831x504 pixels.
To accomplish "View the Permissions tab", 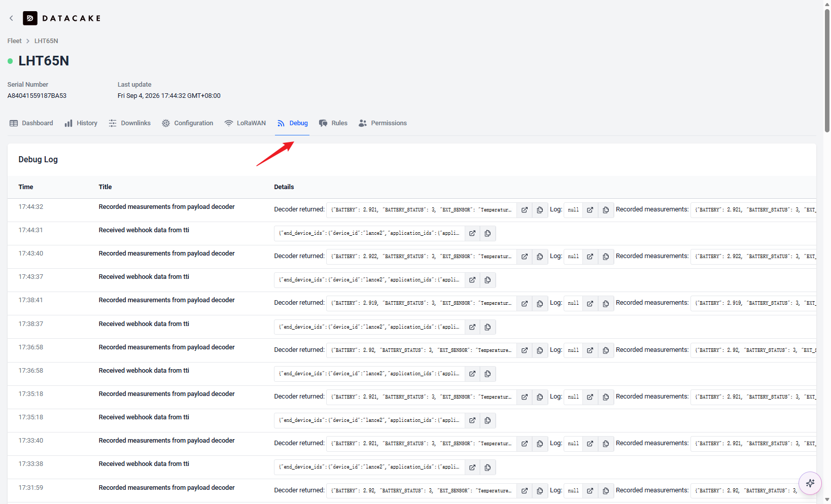I will point(383,123).
